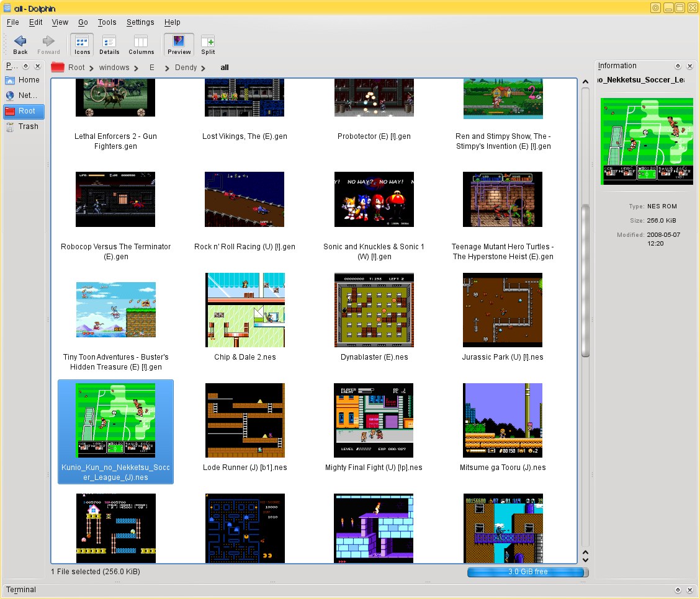The width and height of the screenshot is (700, 599).
Task: Click windows in the breadcrumb path
Action: [114, 68]
